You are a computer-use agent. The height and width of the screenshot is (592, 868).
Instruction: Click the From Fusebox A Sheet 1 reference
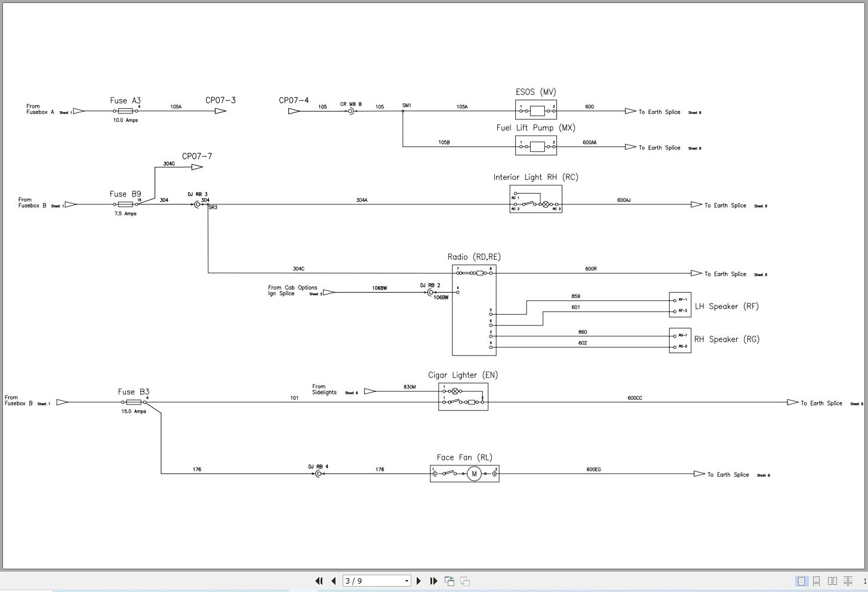coord(48,109)
